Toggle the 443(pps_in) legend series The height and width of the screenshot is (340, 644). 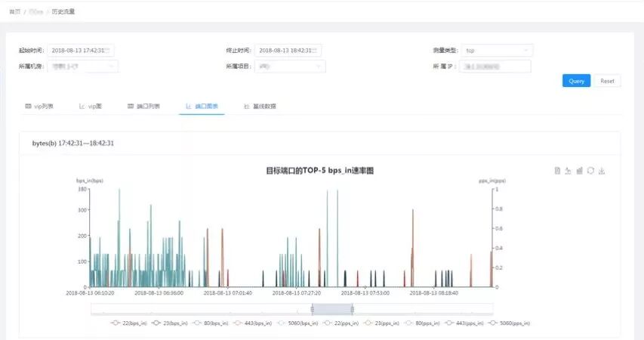point(464,323)
